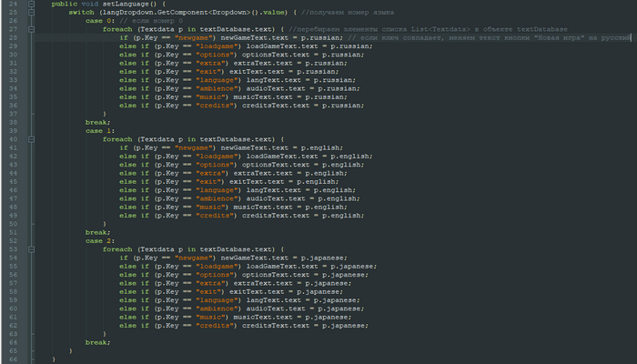Click the langDropdown.GetComponent identifier

[x=154, y=12]
